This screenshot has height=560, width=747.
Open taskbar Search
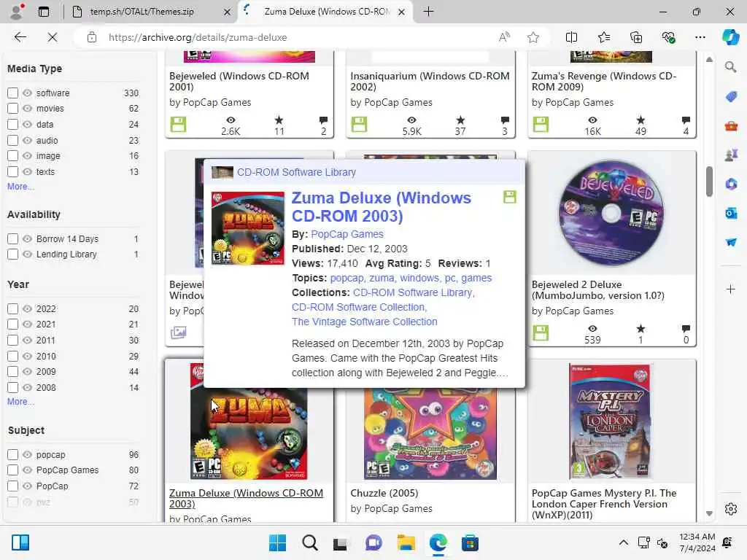pos(309,542)
